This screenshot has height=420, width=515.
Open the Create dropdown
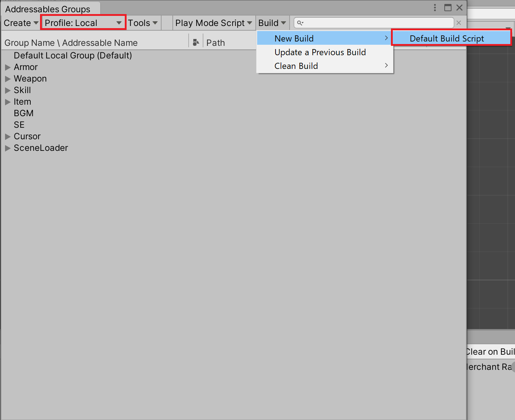click(21, 23)
